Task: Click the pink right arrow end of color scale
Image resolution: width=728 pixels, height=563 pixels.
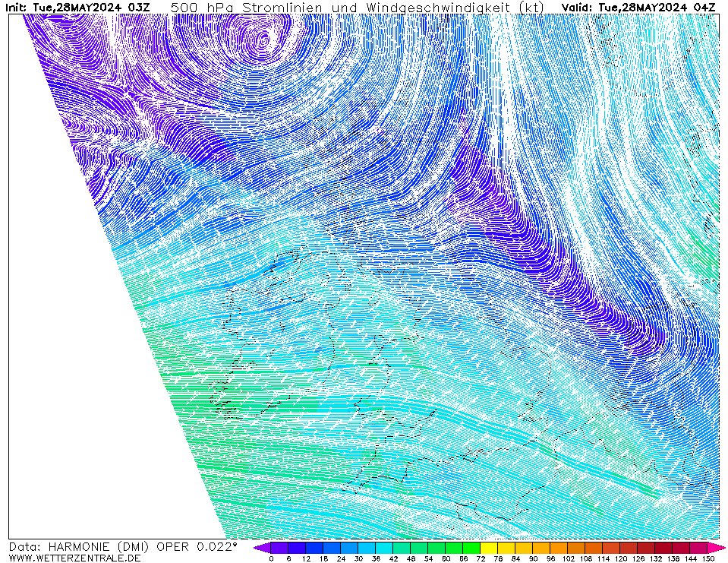Action: (x=717, y=548)
